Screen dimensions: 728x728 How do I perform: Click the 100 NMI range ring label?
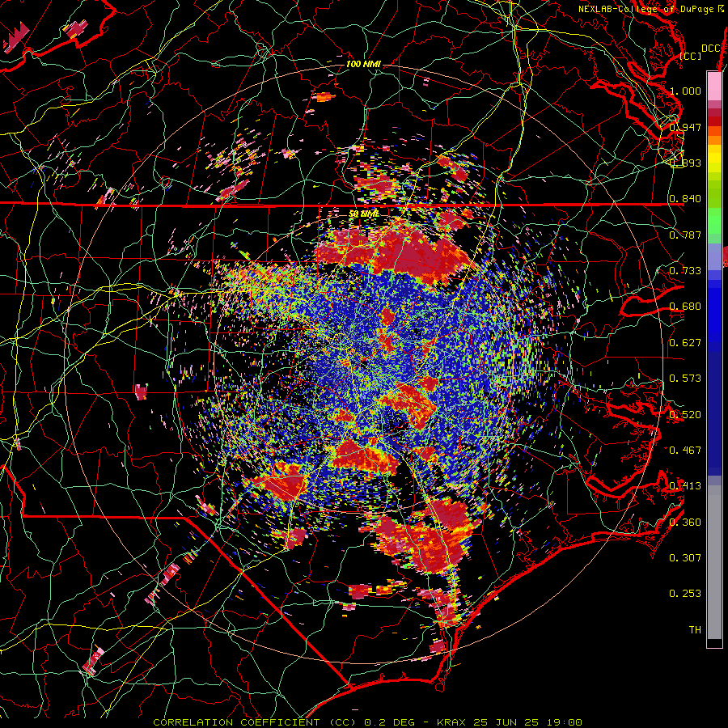pyautogui.click(x=363, y=64)
